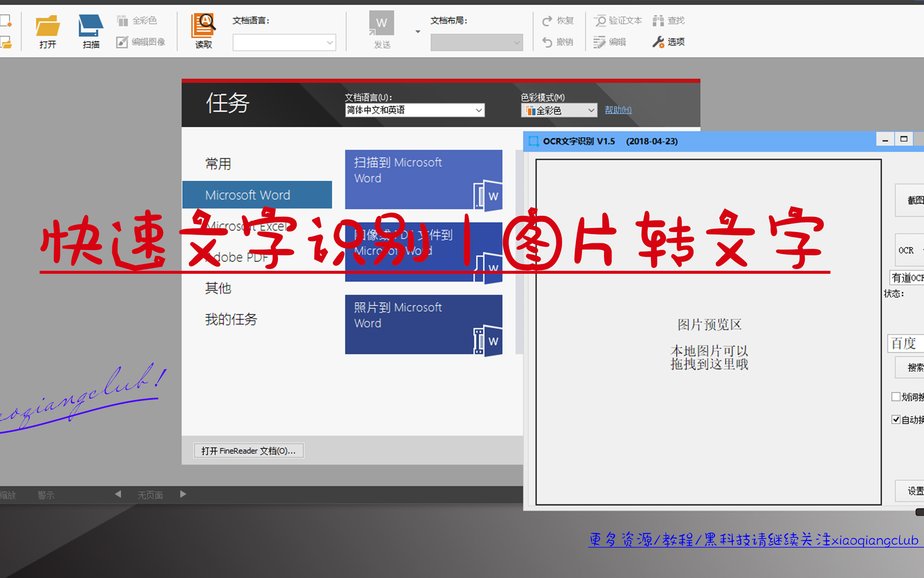The image size is (924, 578).
Task: Click the Edit (编辑) toolbar item
Action: tap(610, 42)
